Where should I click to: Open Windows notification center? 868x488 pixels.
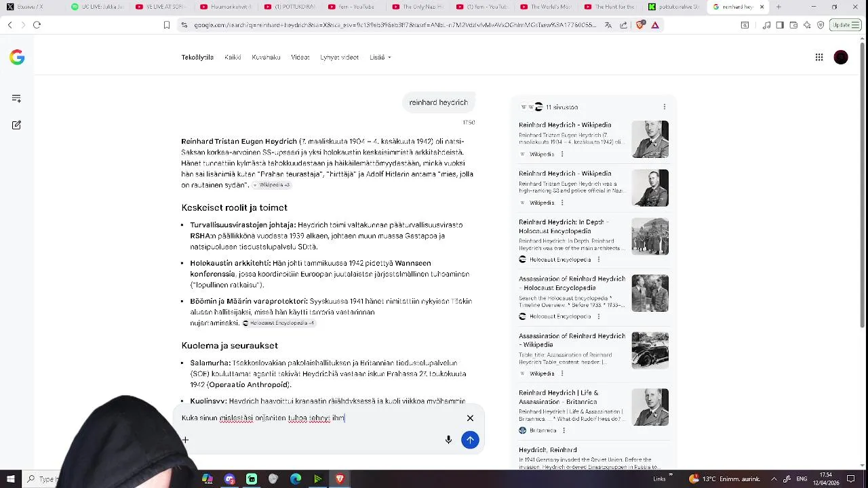point(850,479)
